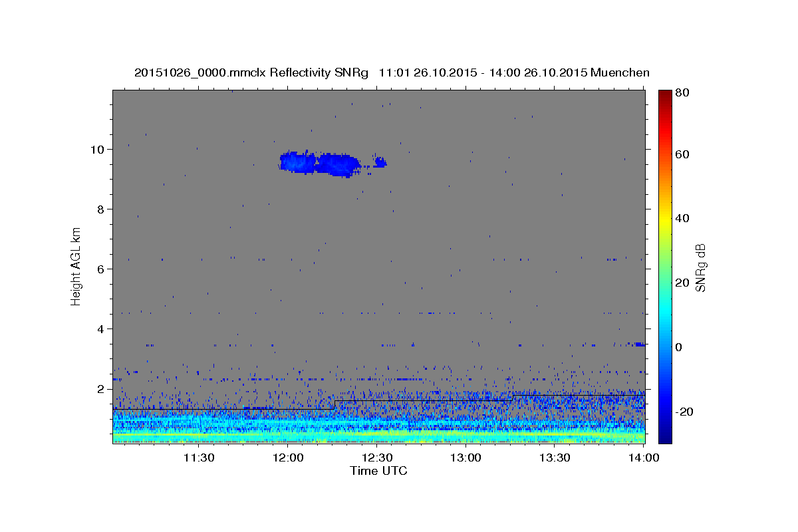Click the dark blue bottom of the colorbar

(665, 436)
